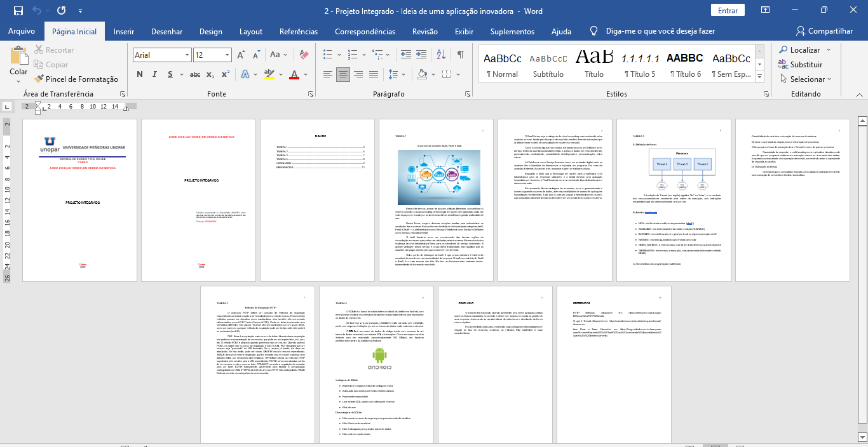Open font color dropdown arrow
The height and width of the screenshot is (447, 868).
click(x=306, y=74)
